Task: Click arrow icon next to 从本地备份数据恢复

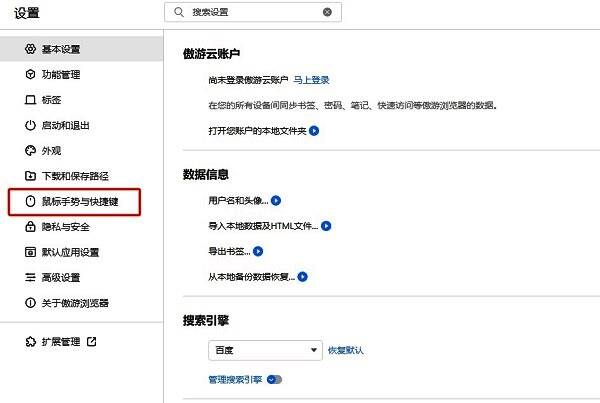Action: click(x=302, y=277)
